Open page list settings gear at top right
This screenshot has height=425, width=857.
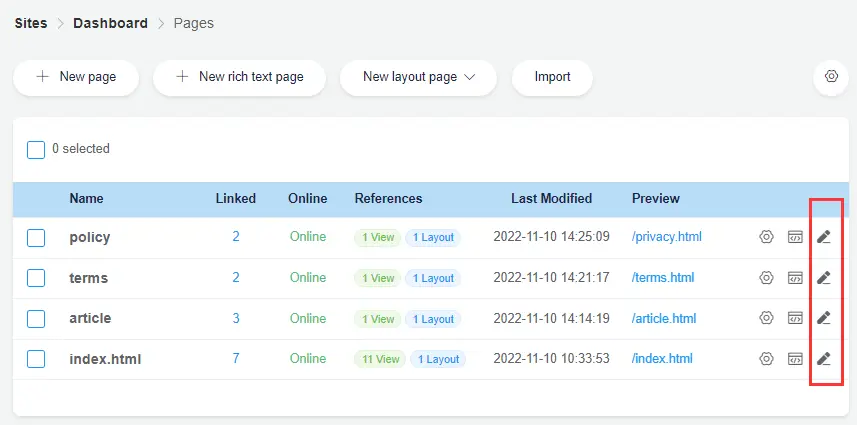[x=830, y=77]
